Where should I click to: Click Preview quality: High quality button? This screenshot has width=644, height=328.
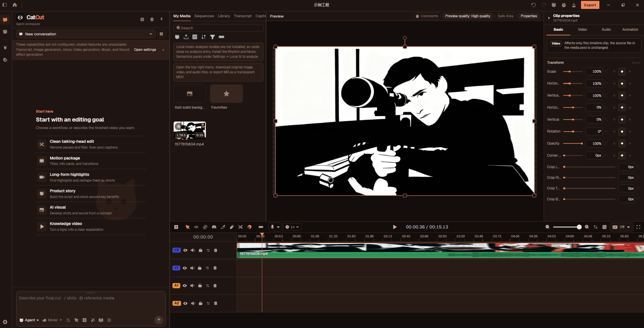click(467, 16)
